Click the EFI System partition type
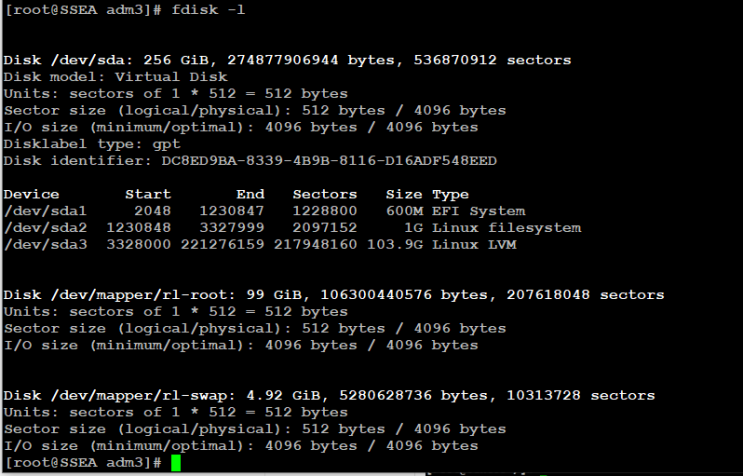The width and height of the screenshot is (743, 476). click(478, 211)
